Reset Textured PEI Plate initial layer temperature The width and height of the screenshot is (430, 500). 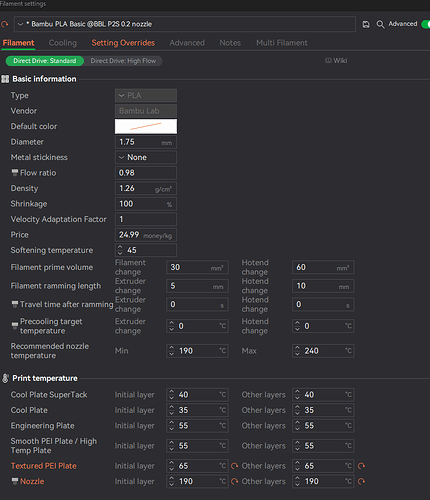235,466
